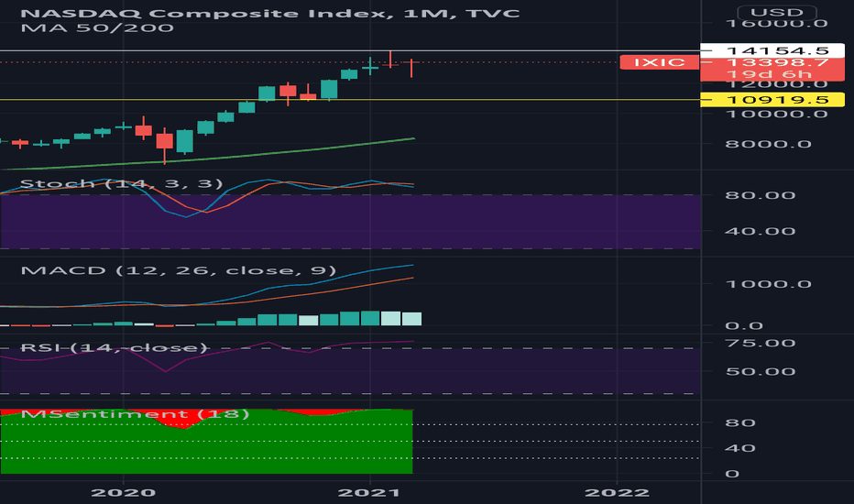This screenshot has width=854, height=504.
Task: Click the Stoch (14, 3, 3) indicator label
Action: click(x=122, y=183)
